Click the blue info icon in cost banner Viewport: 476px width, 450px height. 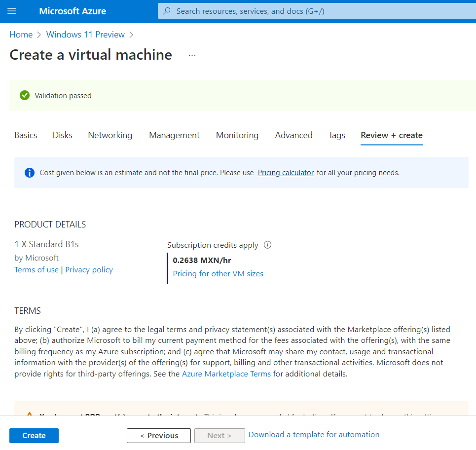(x=29, y=172)
